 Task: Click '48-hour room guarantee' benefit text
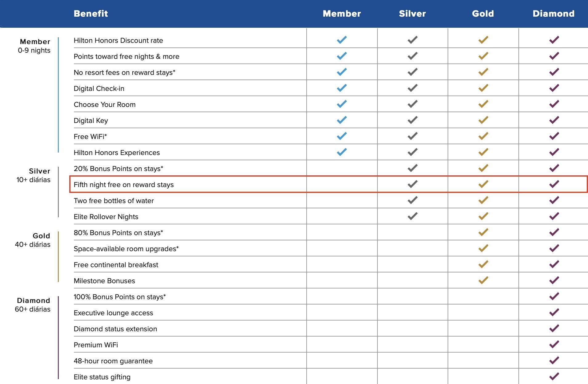(x=113, y=361)
